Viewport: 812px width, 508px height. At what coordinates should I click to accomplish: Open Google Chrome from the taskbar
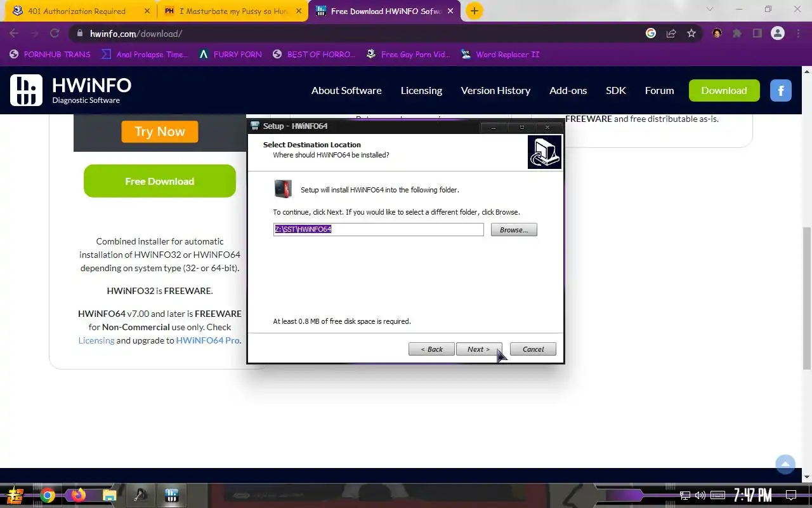[48, 495]
